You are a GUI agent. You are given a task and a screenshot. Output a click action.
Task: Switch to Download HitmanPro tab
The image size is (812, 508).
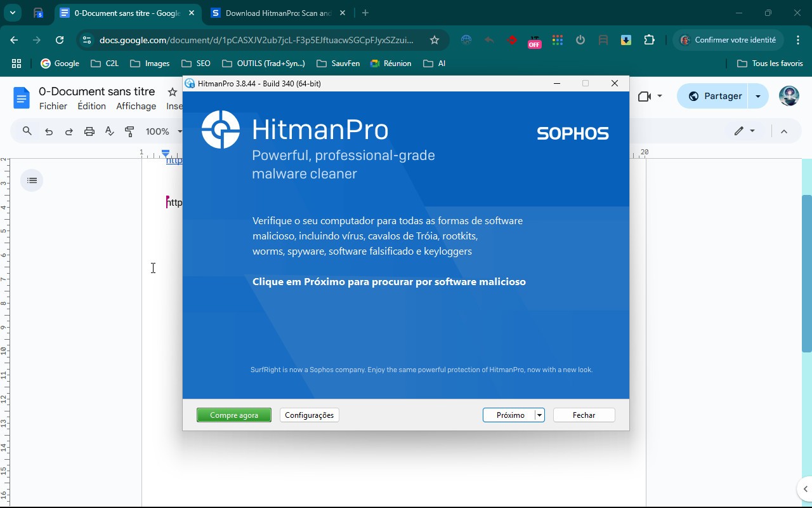(x=278, y=13)
